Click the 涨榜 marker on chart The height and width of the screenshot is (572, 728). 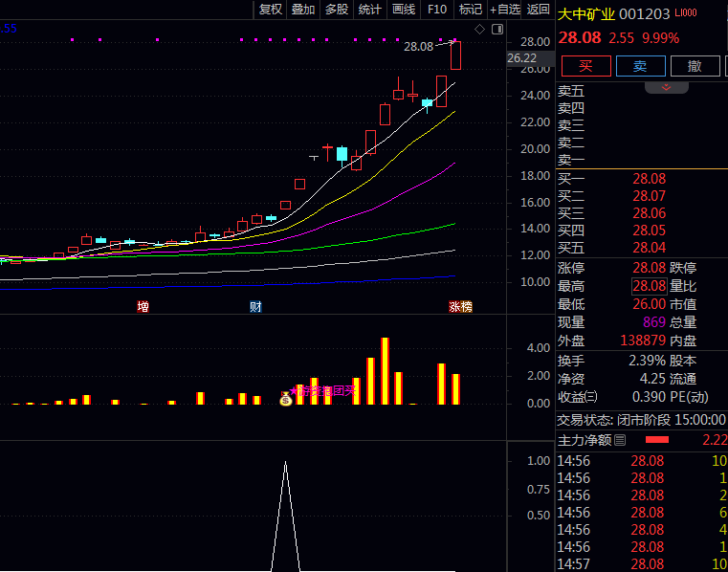click(x=460, y=307)
